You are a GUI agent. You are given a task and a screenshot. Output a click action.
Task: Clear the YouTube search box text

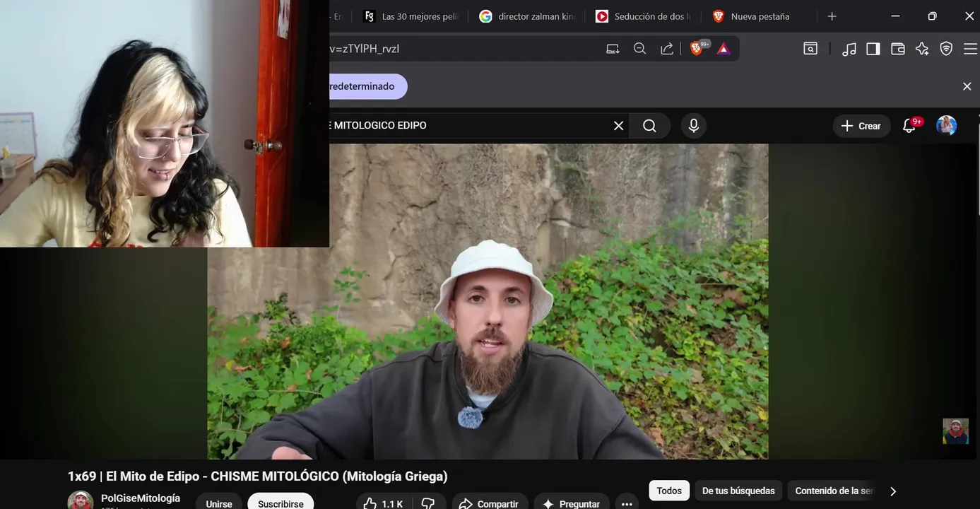(x=618, y=126)
